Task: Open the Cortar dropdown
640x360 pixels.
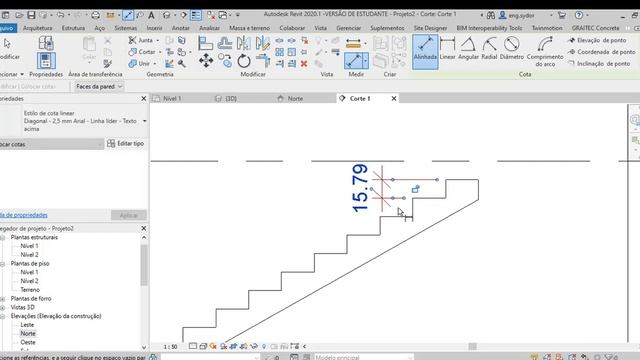Action: (160, 52)
